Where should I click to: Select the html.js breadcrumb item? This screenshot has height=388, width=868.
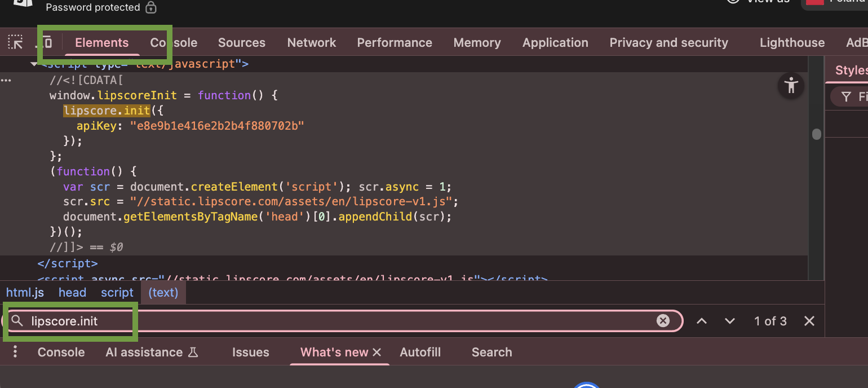click(x=25, y=292)
